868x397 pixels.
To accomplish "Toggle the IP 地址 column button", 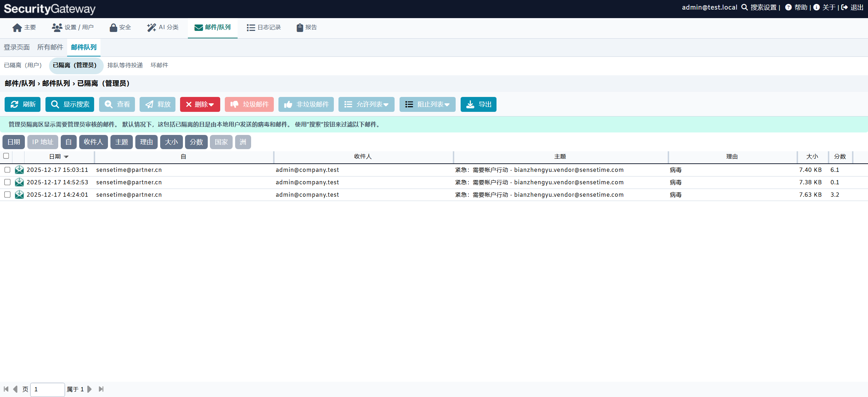I will [x=43, y=142].
